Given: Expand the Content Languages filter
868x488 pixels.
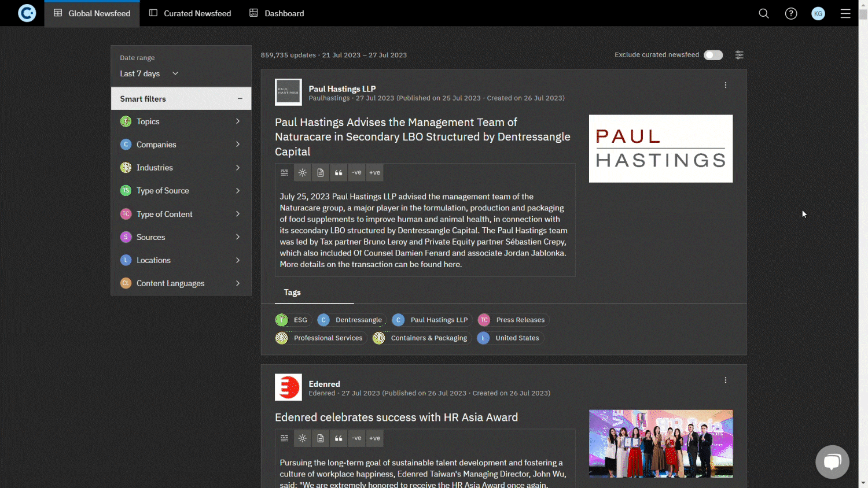Looking at the screenshot, I should click(x=181, y=283).
